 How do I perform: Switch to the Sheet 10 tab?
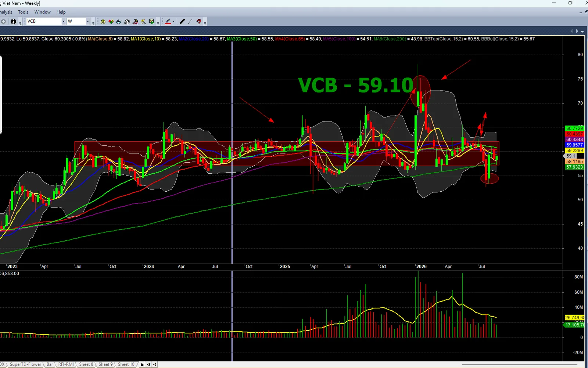point(126,365)
